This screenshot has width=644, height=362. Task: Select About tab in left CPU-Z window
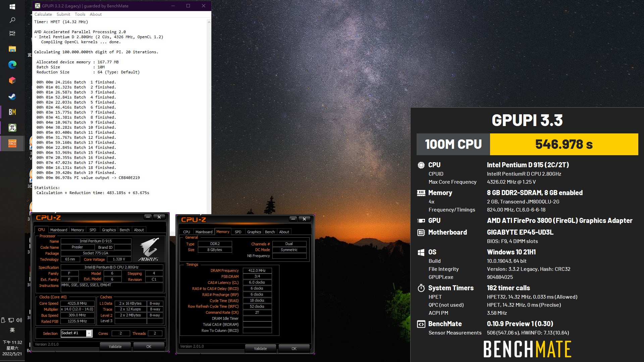point(139,230)
